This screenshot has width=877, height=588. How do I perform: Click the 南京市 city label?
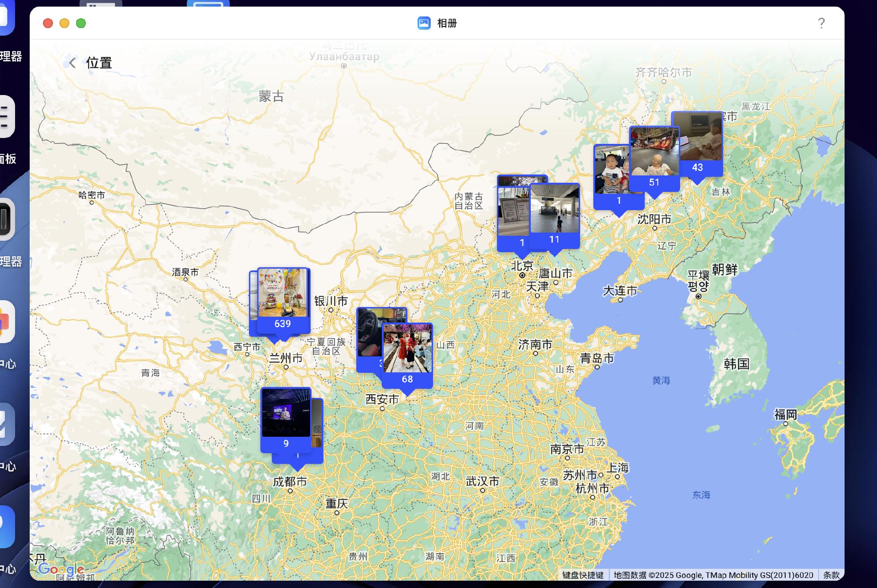[x=567, y=449]
